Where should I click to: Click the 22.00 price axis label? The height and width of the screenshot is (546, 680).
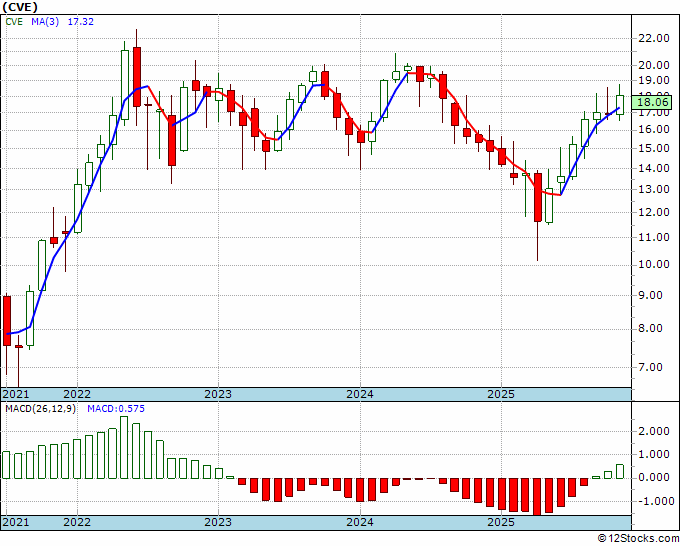pyautogui.click(x=654, y=38)
